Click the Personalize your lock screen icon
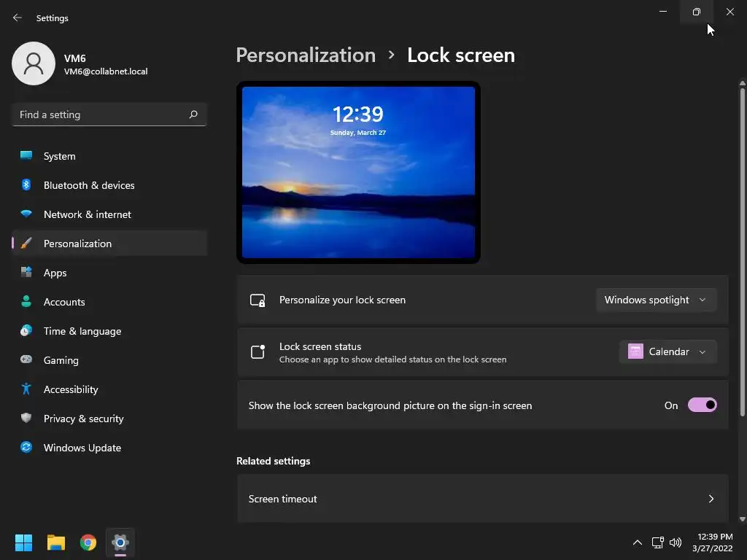Image resolution: width=747 pixels, height=560 pixels. point(258,300)
